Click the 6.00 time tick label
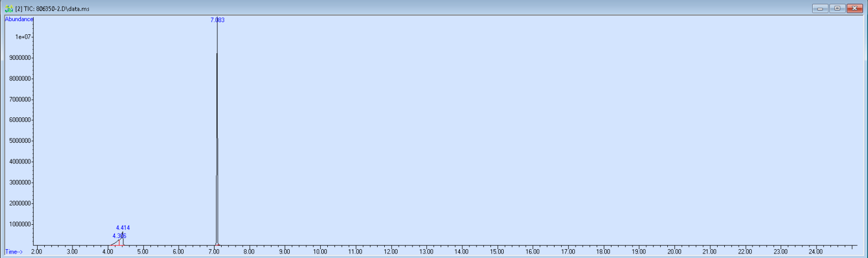Image resolution: width=868 pixels, height=258 pixels. point(178,252)
